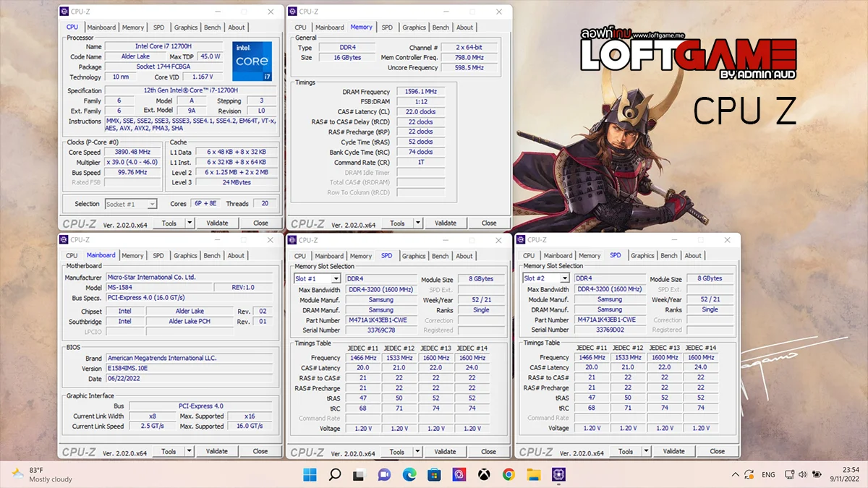868x488 pixels.
Task: Click the Intel Core i7 logo
Action: (252, 61)
